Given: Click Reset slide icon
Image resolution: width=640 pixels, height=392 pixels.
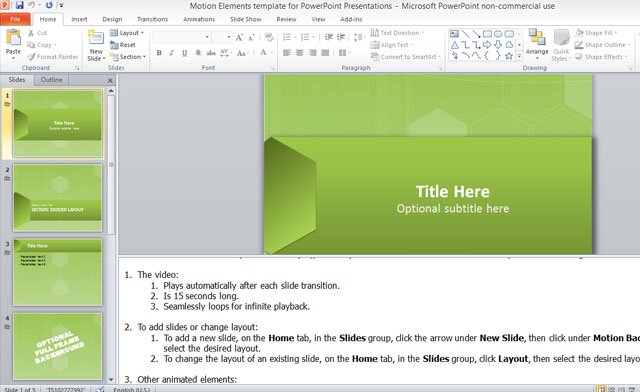Looking at the screenshot, I should pos(114,45).
